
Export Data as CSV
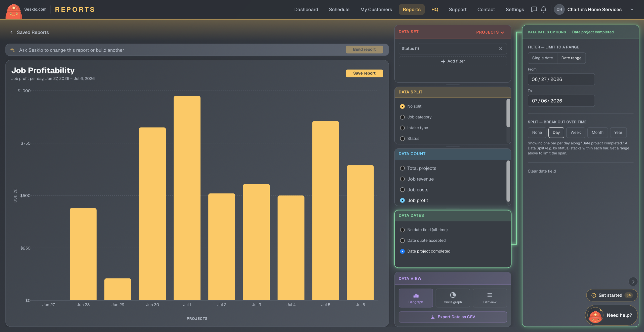tap(453, 317)
